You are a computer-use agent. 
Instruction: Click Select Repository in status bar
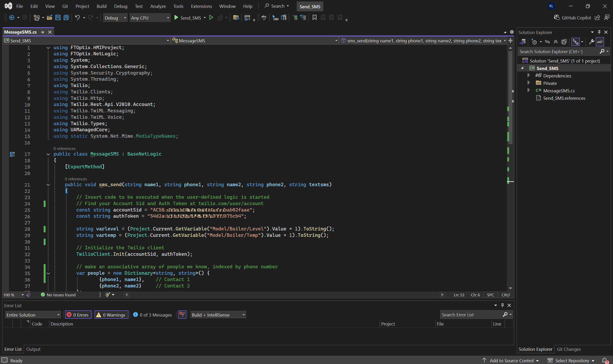(x=571, y=360)
